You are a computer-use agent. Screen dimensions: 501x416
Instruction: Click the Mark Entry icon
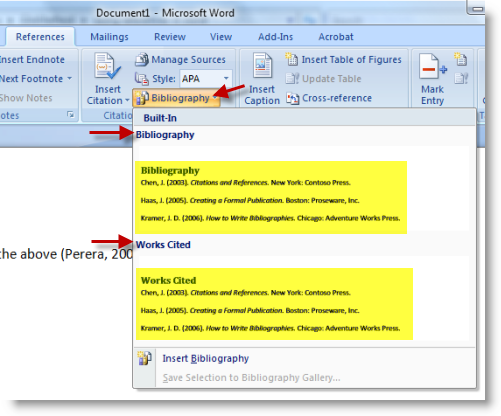433,66
